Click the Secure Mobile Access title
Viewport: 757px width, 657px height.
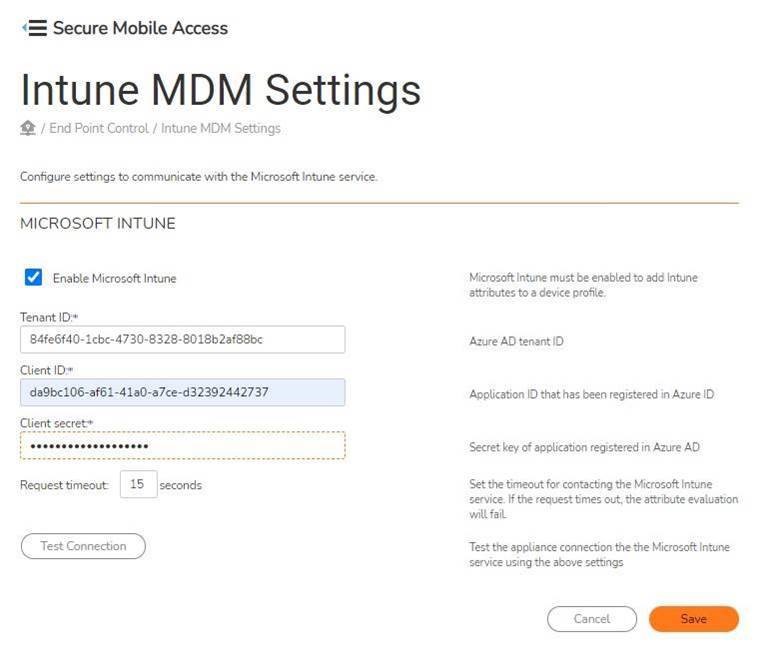click(x=140, y=28)
